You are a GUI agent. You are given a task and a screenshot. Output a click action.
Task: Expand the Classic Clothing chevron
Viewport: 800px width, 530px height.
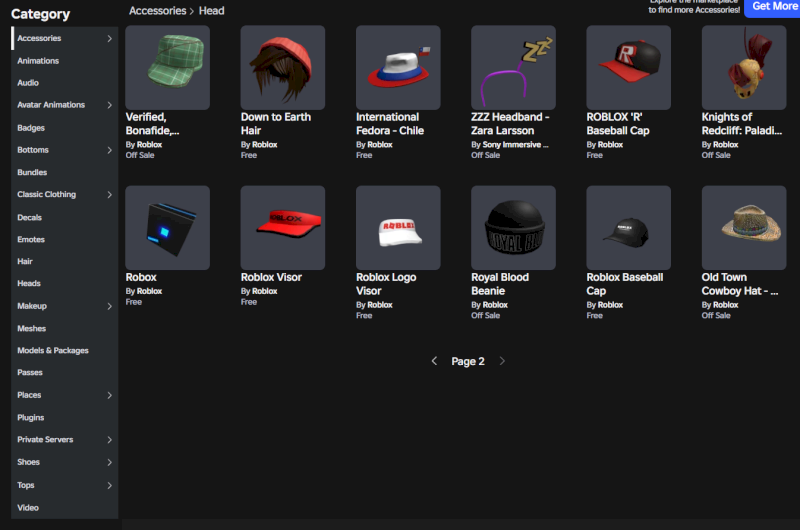coord(110,194)
